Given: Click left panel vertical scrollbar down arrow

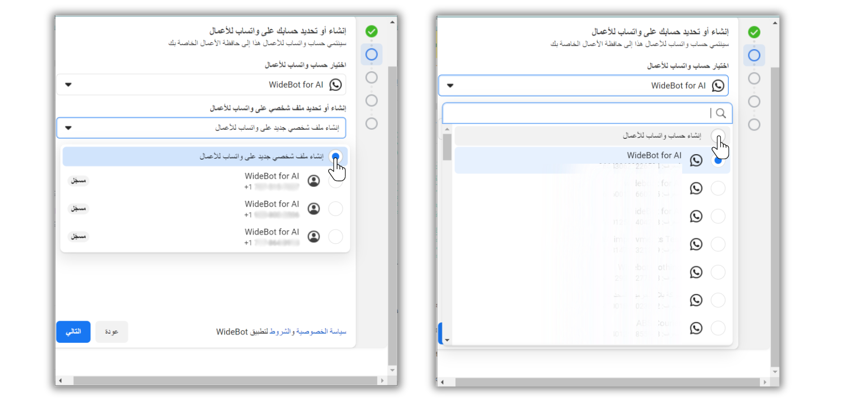Looking at the screenshot, I should 392,370.
